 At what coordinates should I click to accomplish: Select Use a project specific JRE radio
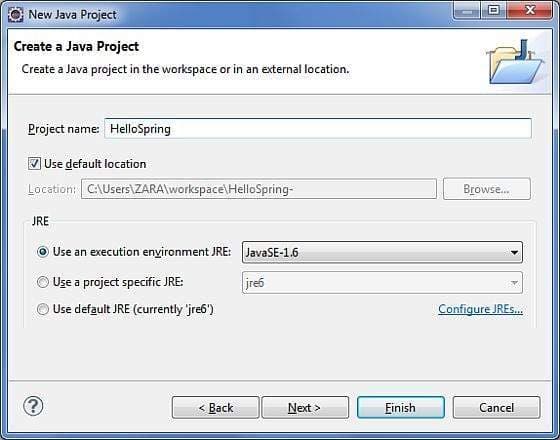click(x=43, y=282)
